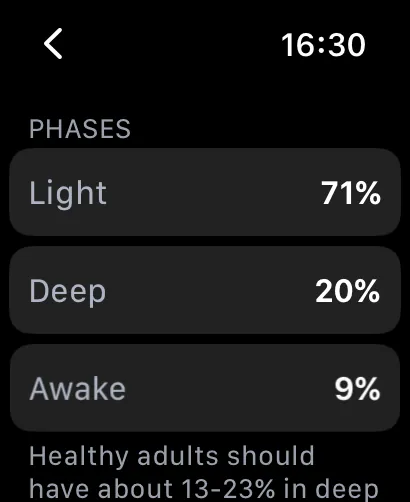Tap the 16:30 clock display
This screenshot has width=410, height=502.
[x=323, y=45]
